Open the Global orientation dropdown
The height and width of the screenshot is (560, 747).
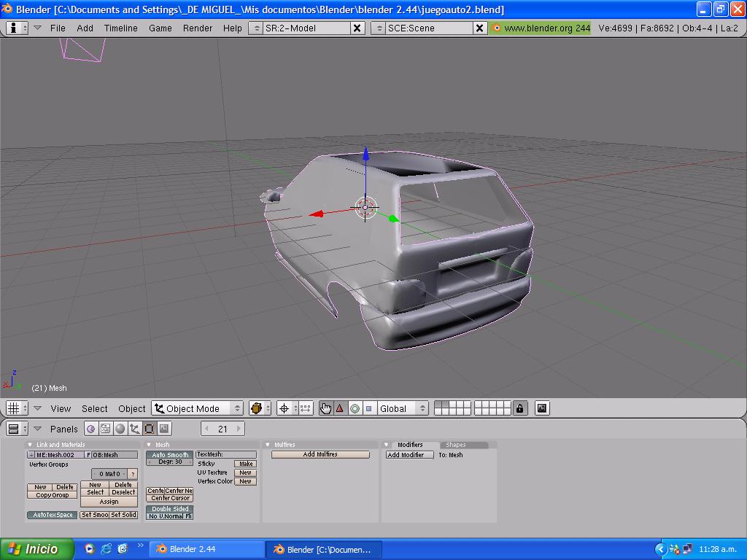click(402, 408)
